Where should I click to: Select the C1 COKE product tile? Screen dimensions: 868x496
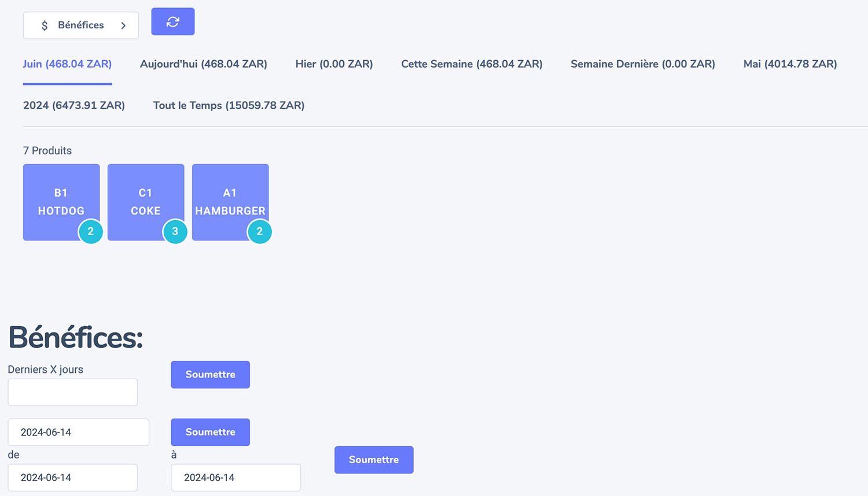146,202
